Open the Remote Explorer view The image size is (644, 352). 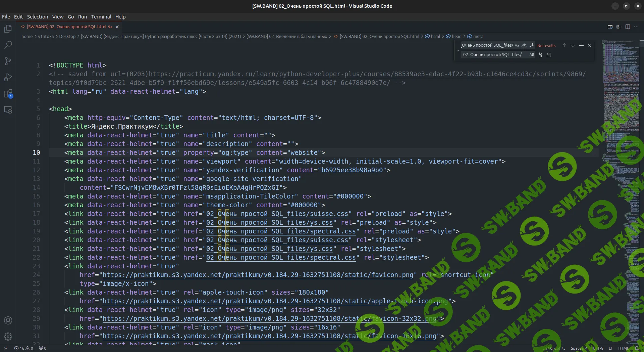point(8,110)
